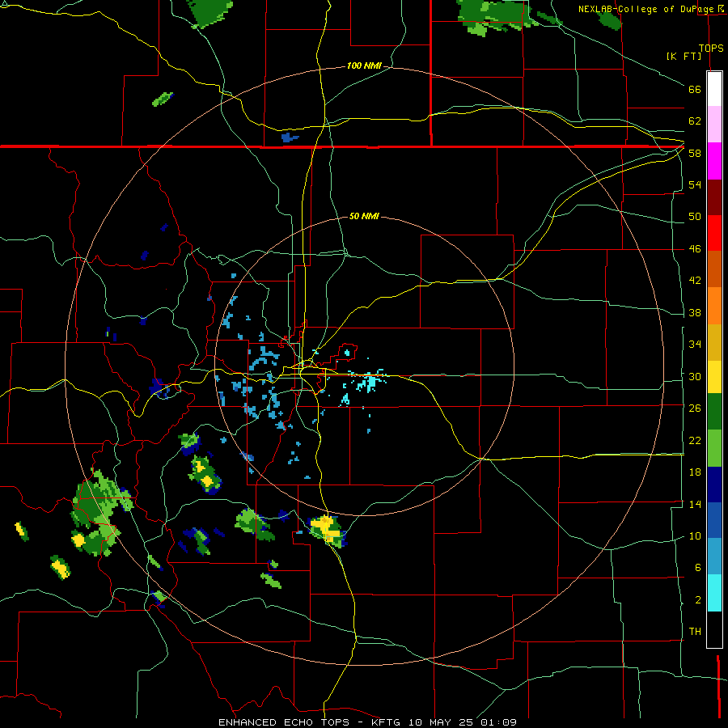Click the "TH" threshold label
The height and width of the screenshot is (728, 728).
click(695, 632)
